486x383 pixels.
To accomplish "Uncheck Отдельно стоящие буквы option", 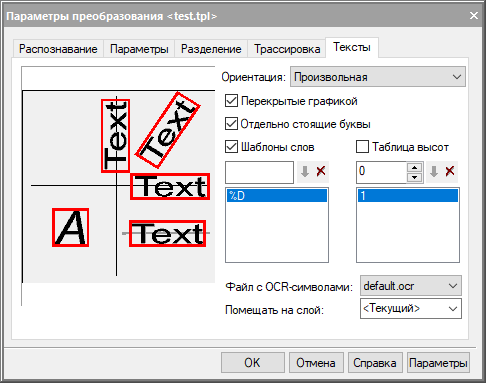I will point(231,124).
